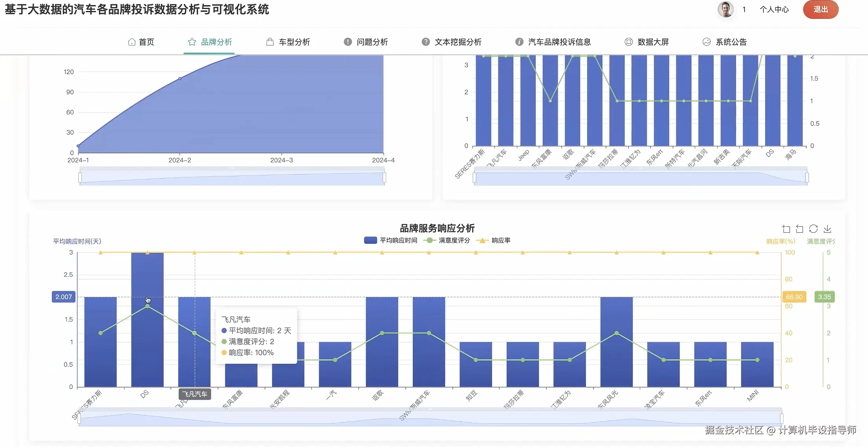The image size is (868, 447).
Task: Activate the chart area zoom tool
Action: click(x=786, y=229)
